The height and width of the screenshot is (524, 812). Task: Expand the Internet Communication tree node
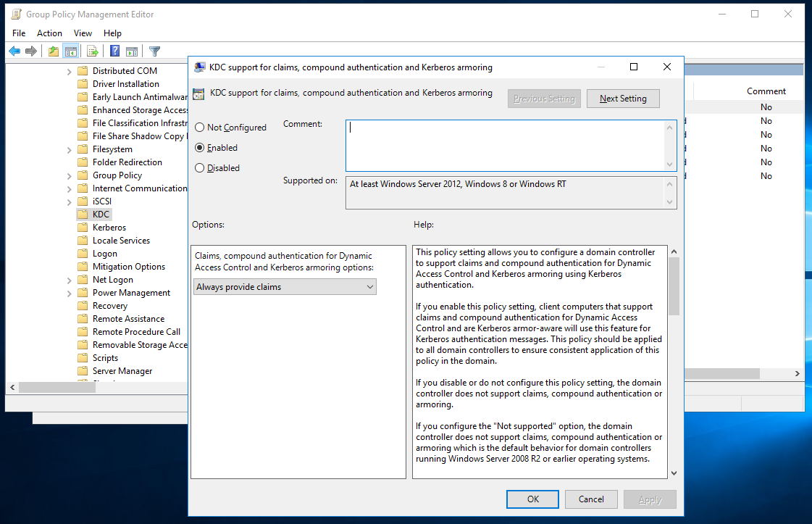(x=70, y=188)
